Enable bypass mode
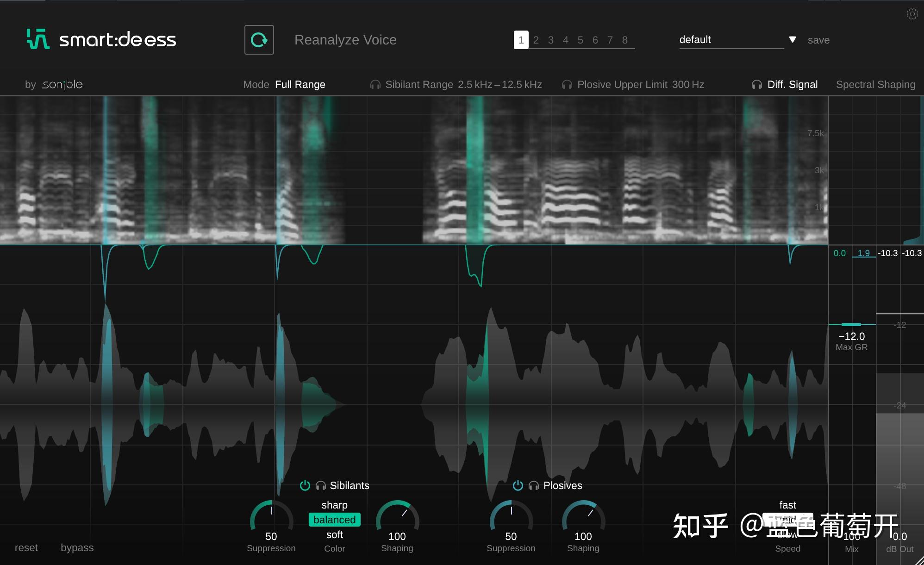The width and height of the screenshot is (924, 565). coord(77,547)
